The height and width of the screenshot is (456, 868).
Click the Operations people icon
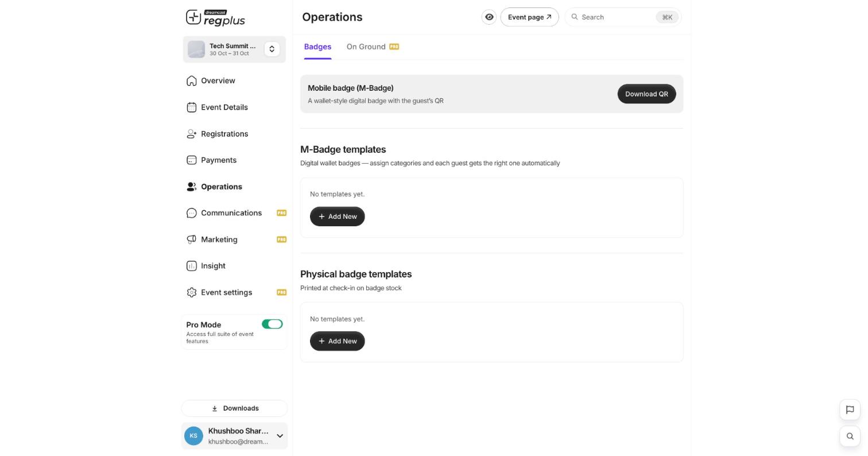point(192,187)
